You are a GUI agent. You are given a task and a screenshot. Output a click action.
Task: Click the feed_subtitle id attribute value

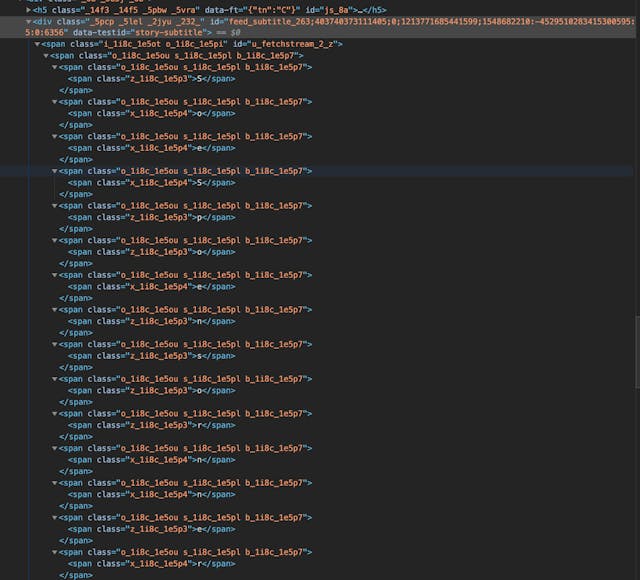329,27
